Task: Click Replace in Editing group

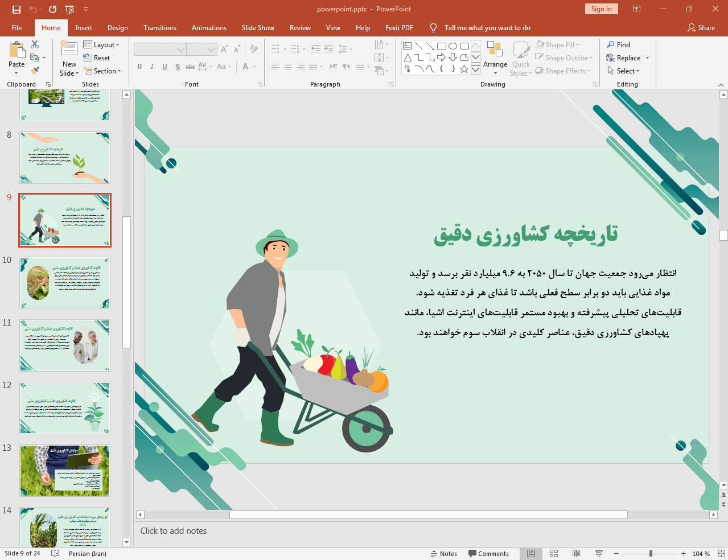Action: (x=623, y=58)
